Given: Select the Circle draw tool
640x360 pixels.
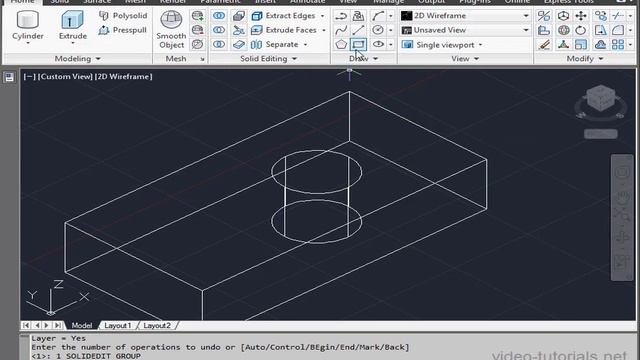Looking at the screenshot, I should click(378, 30).
